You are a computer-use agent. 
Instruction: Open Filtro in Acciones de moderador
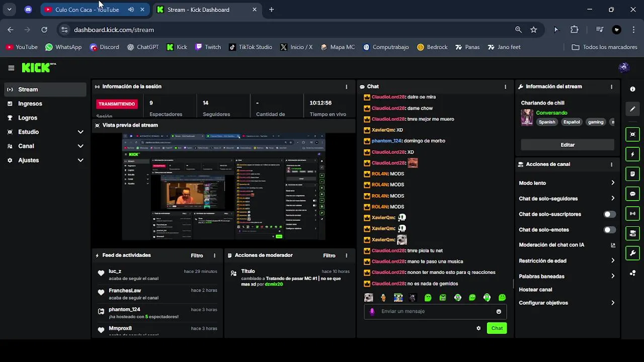(329, 255)
